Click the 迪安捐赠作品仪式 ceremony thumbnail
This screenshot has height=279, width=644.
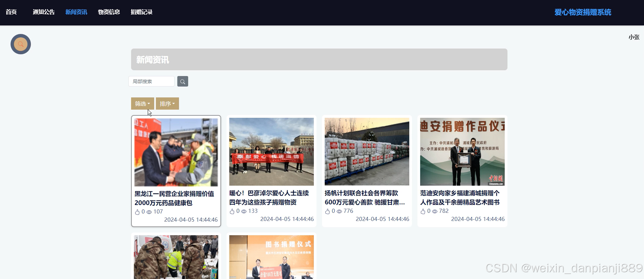[x=462, y=152]
